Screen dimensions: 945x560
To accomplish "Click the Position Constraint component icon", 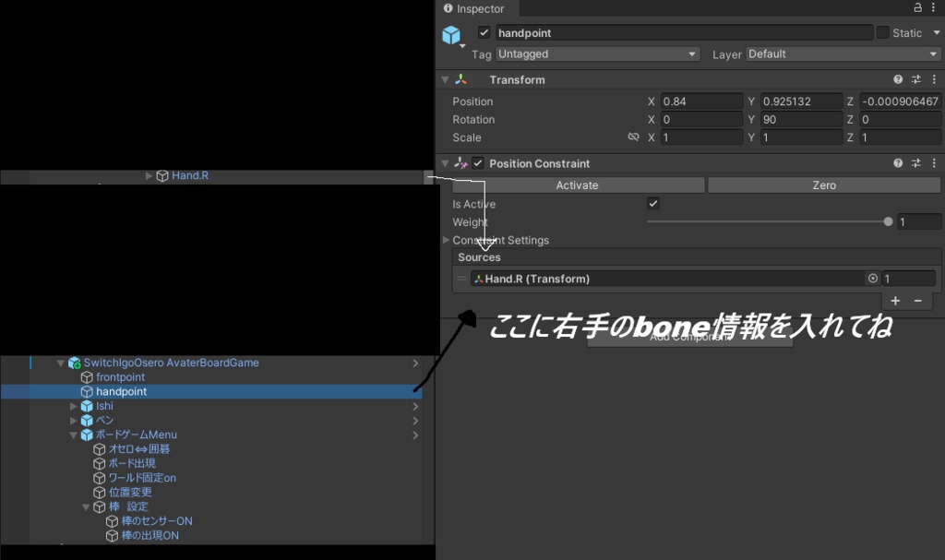I will point(461,163).
